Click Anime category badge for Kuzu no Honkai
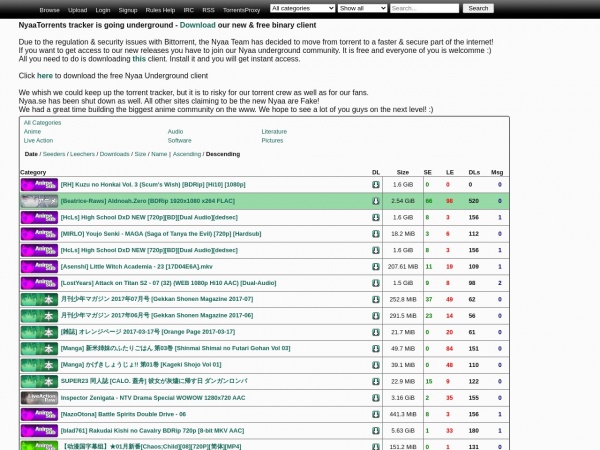600x450 pixels. 39,184
